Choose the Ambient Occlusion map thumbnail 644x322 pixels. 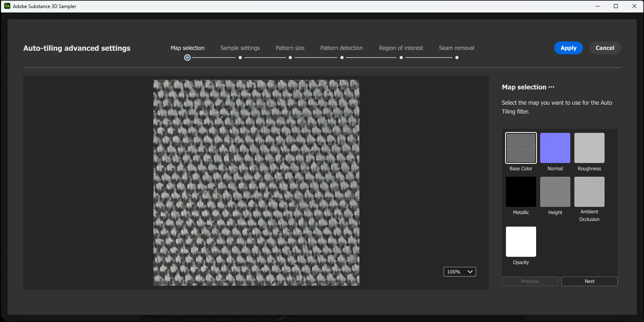pos(589,192)
